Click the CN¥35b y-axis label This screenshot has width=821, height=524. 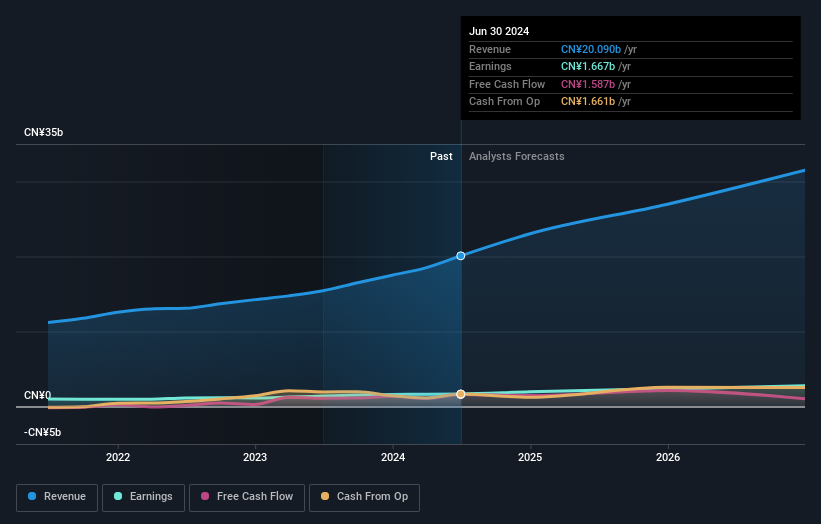(x=43, y=132)
